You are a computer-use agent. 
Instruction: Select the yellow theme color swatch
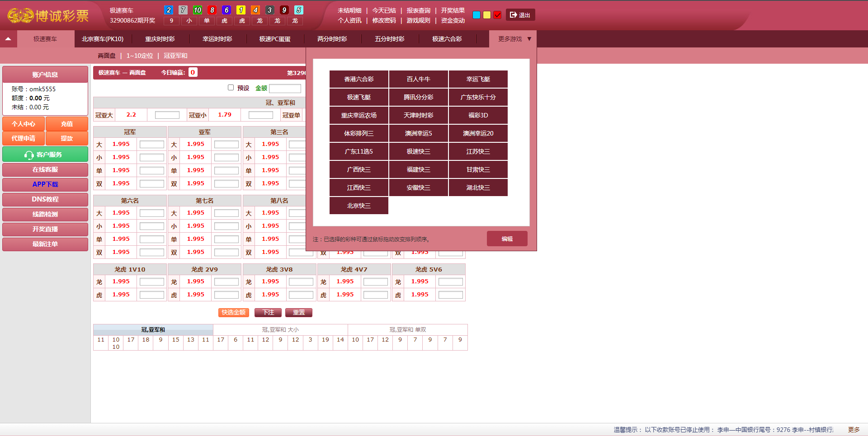click(487, 15)
